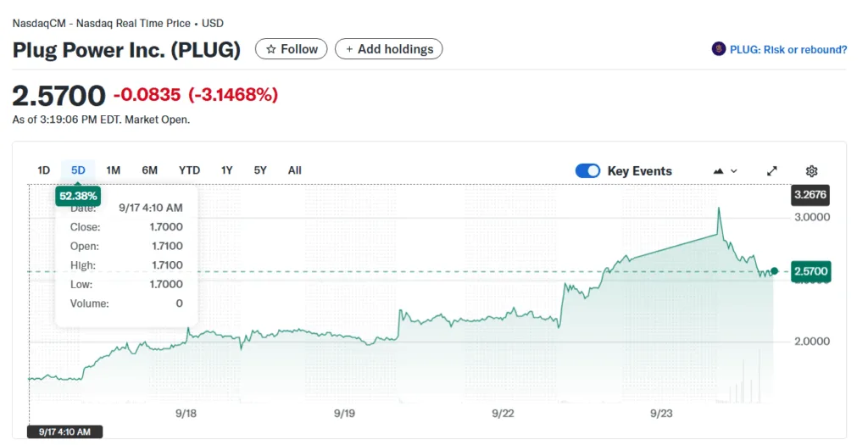Click the (-3.1468%) percent change value

[x=233, y=95]
